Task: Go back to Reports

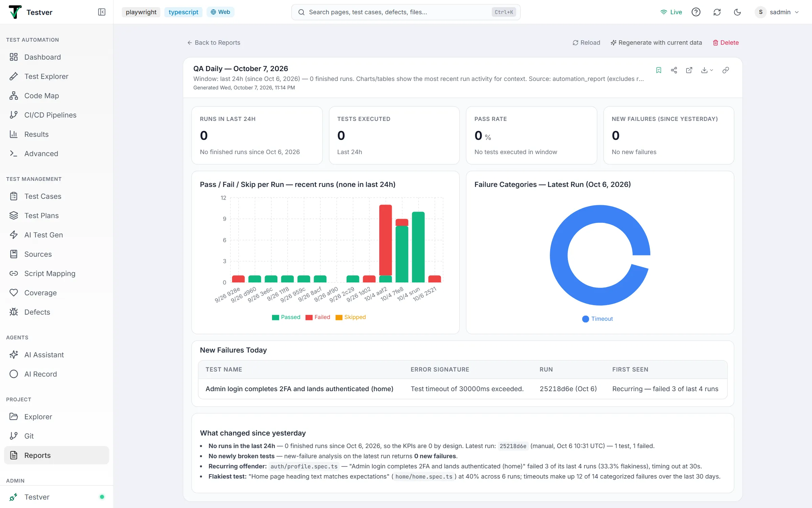Action: (x=214, y=43)
